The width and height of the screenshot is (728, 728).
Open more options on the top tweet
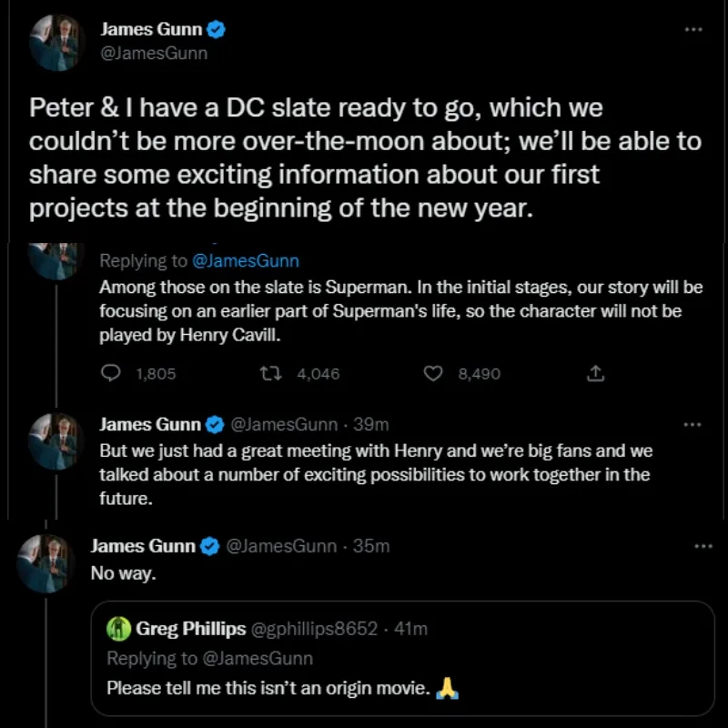(x=693, y=30)
